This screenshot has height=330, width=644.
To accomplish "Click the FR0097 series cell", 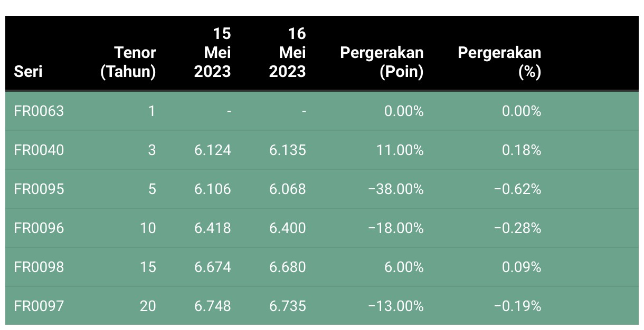I will (39, 306).
